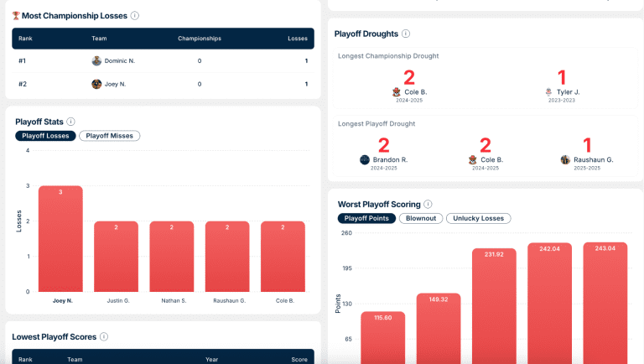The image size is (644, 364).
Task: Click Joey N. bar showing 3 losses
Action: [x=60, y=239]
